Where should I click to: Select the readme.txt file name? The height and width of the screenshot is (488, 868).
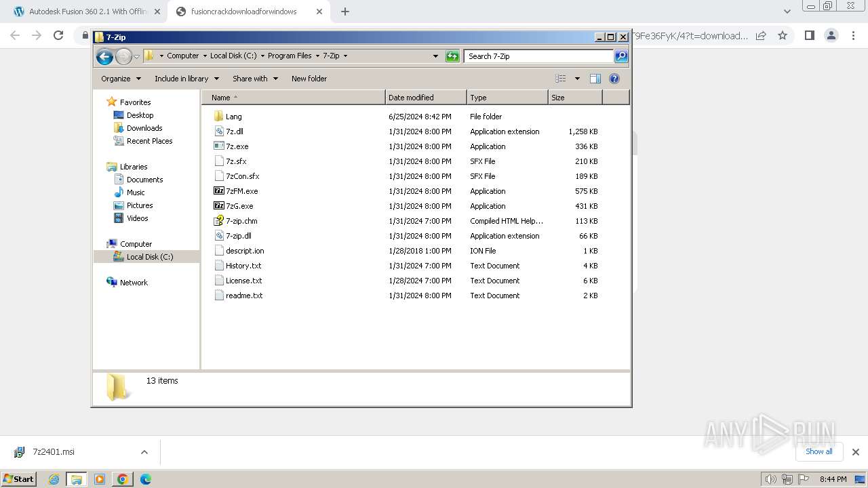coord(244,296)
